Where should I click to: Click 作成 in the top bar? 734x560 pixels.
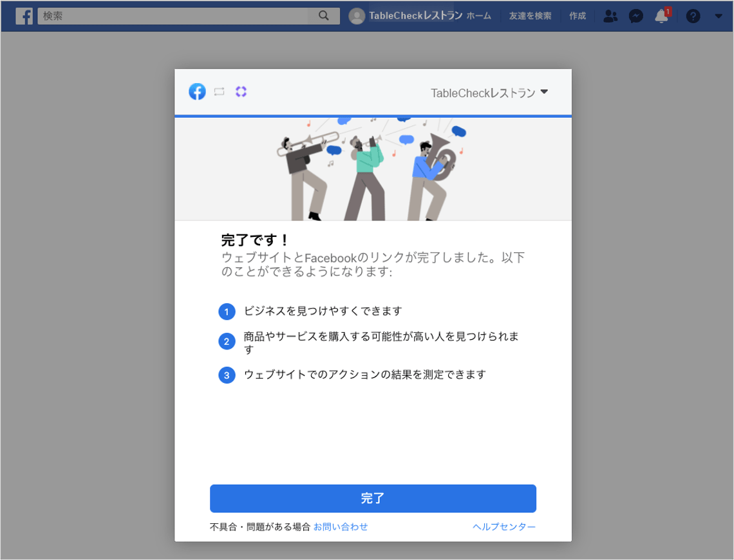tap(578, 16)
